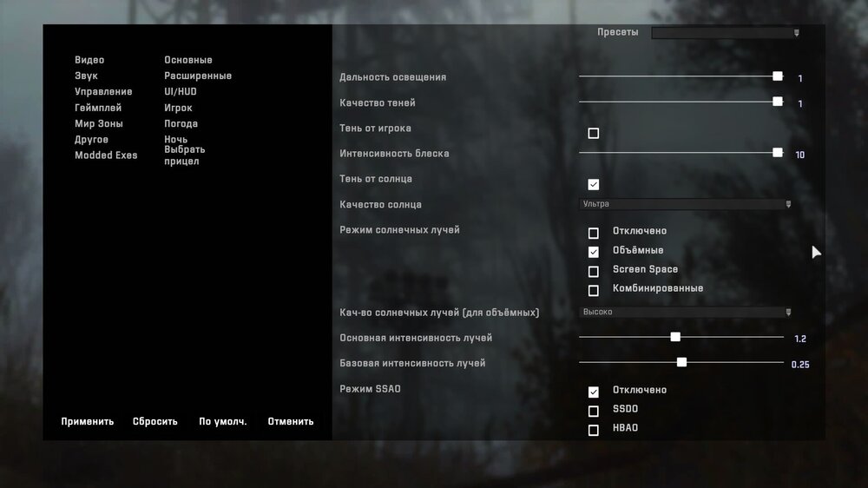Image resolution: width=868 pixels, height=488 pixels.
Task: Click the По умолч. button
Action: [x=223, y=421]
